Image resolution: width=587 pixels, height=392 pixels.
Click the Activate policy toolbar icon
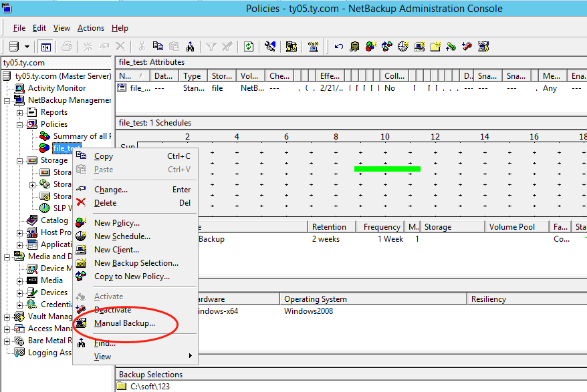(x=451, y=46)
